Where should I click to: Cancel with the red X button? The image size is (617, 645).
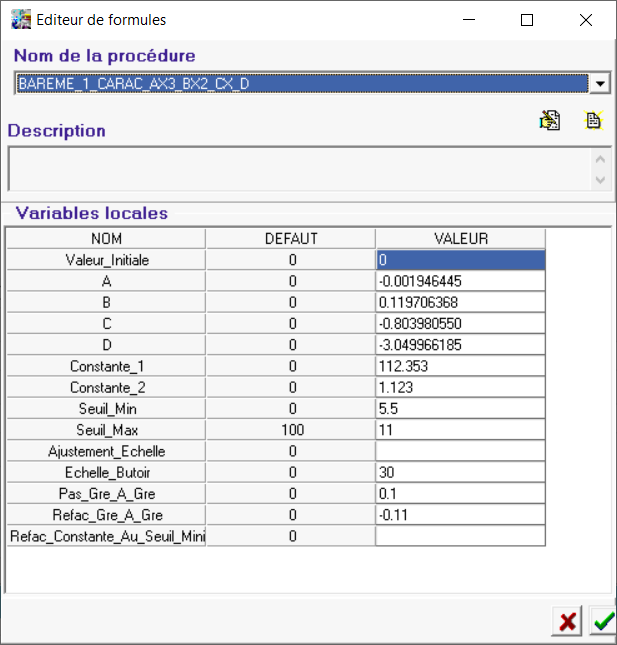567,621
